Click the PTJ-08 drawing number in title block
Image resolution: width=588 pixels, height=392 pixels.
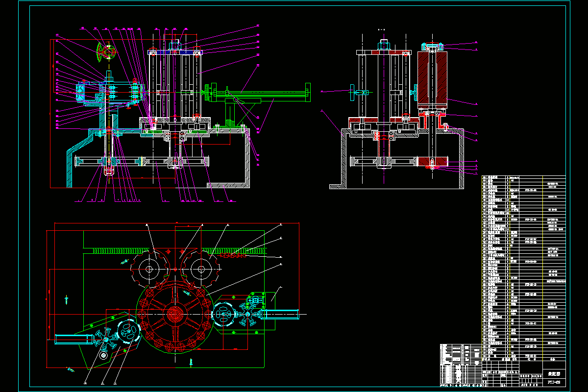554,382
